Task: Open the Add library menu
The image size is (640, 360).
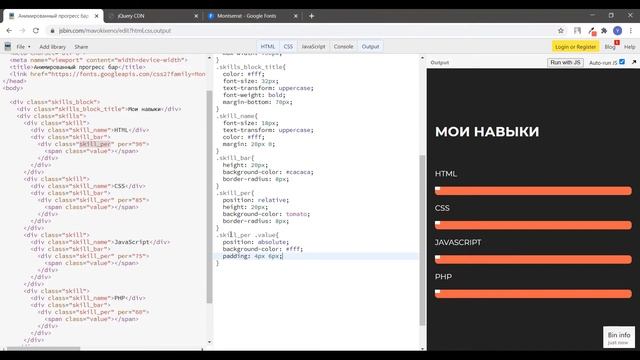Action: [x=52, y=47]
